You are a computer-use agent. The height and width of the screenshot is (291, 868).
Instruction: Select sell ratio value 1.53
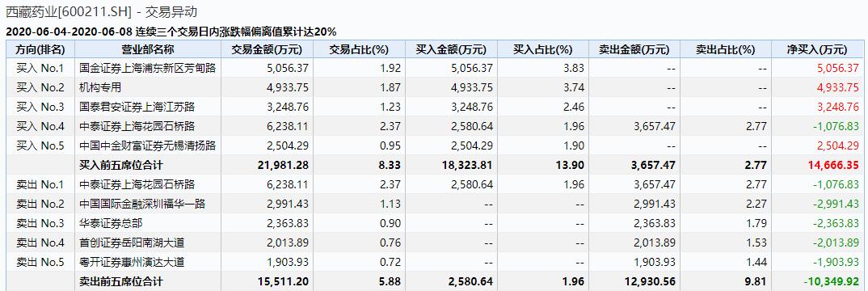tap(756, 242)
